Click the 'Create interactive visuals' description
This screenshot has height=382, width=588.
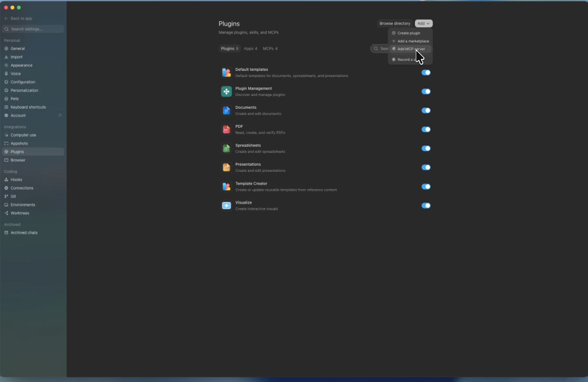[x=256, y=209]
